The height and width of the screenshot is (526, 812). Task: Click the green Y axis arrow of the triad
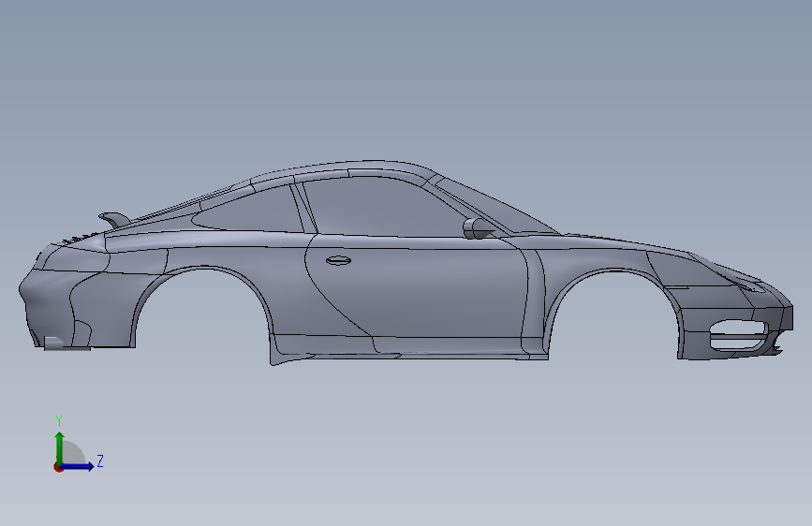60,447
